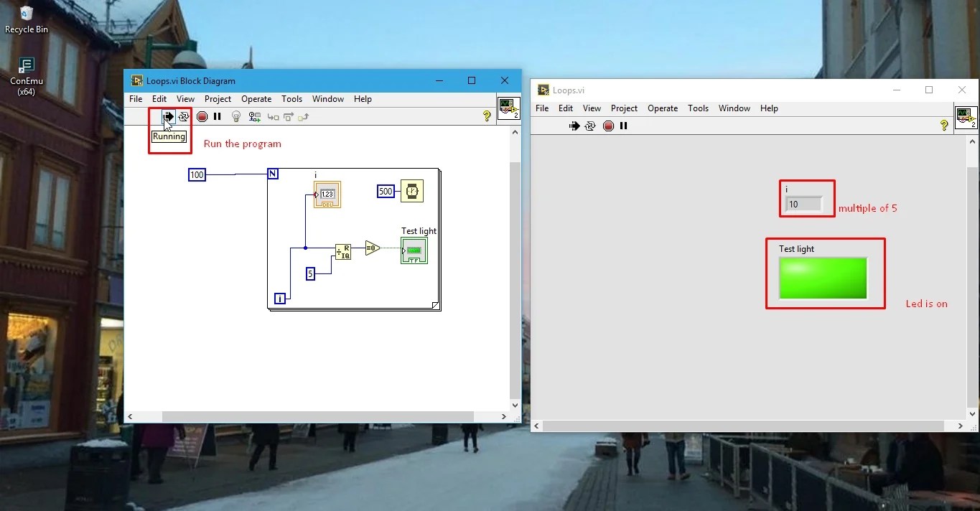This screenshot has width=980, height=511.
Task: Pause execution in the block diagram
Action: (x=218, y=116)
